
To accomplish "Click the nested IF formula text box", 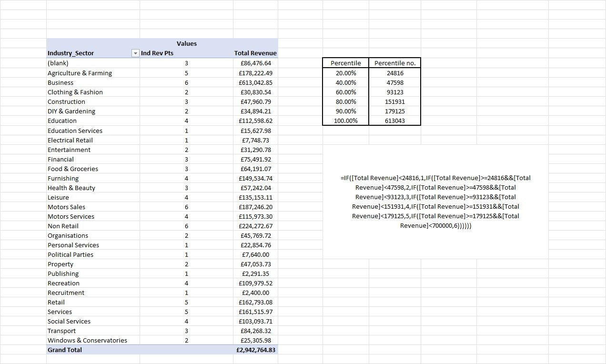I will [x=435, y=202].
